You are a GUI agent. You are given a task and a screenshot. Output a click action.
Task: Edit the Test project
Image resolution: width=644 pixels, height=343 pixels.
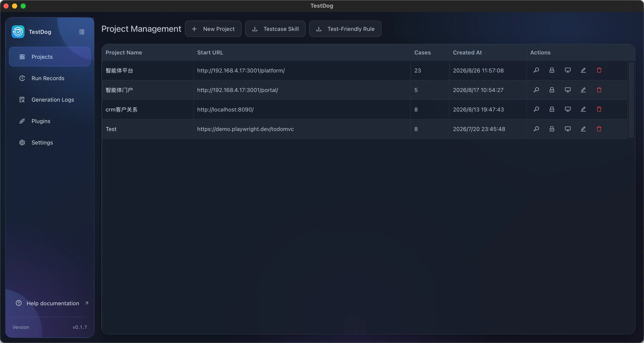tap(583, 129)
